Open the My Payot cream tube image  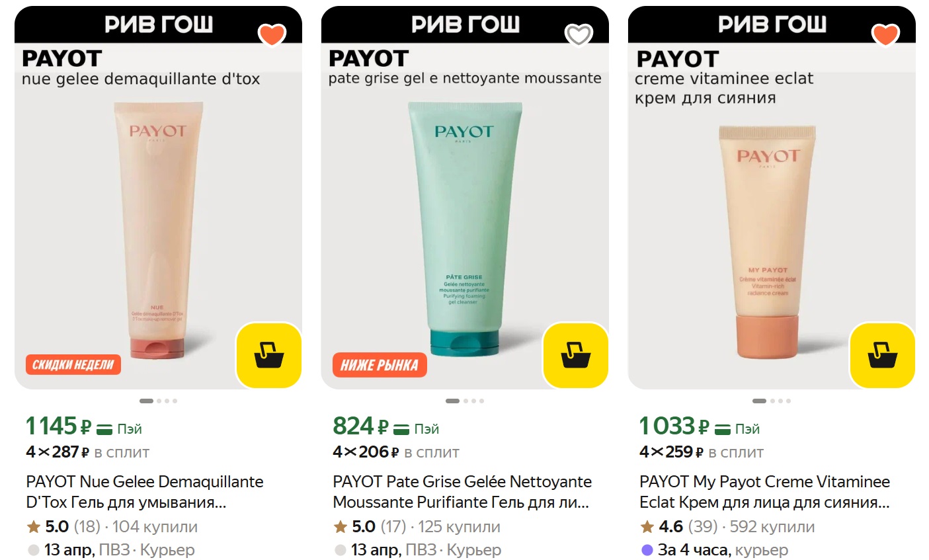[x=767, y=243]
